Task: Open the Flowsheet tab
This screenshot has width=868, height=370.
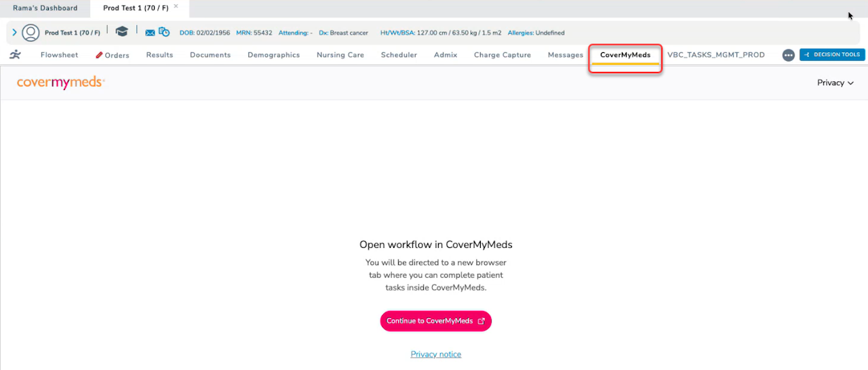Action: pos(59,55)
